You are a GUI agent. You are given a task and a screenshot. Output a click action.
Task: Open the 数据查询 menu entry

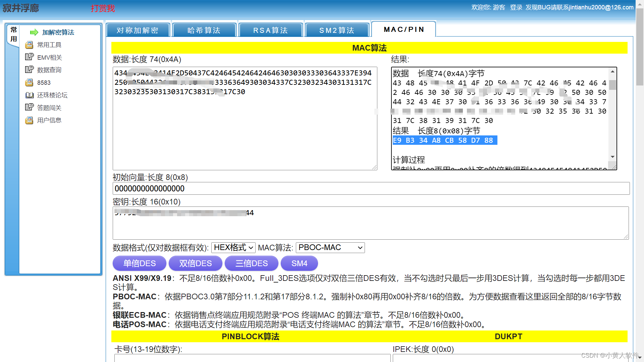coord(49,70)
